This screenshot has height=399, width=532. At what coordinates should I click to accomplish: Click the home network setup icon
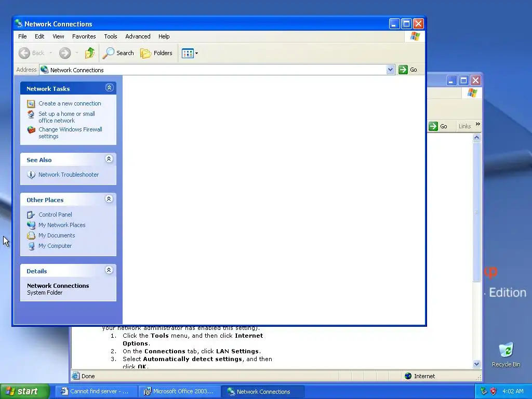31,114
